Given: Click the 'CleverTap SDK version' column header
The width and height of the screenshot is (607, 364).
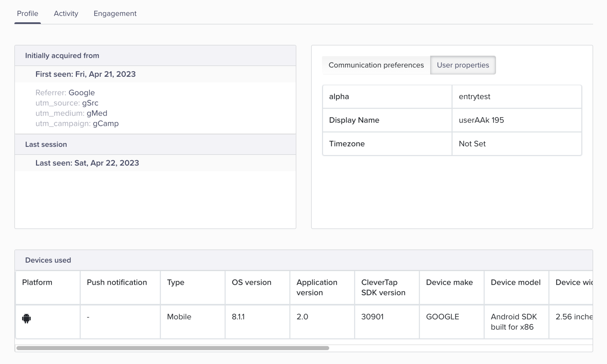Looking at the screenshot, I should 387,288.
